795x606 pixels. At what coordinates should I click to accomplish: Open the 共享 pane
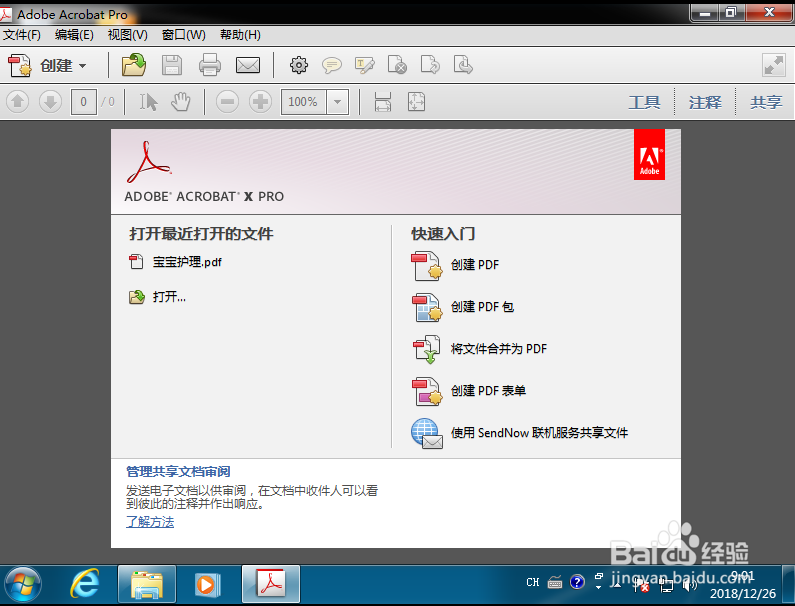(x=766, y=102)
